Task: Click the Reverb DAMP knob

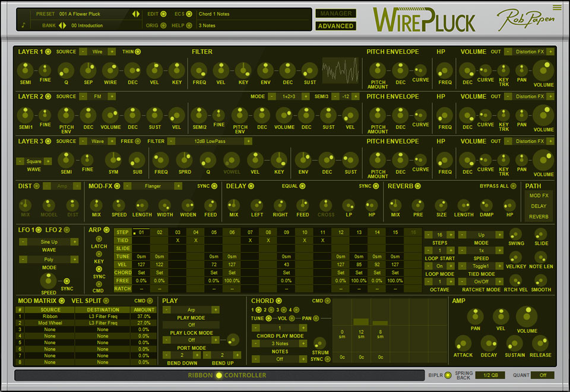Action: pos(486,205)
